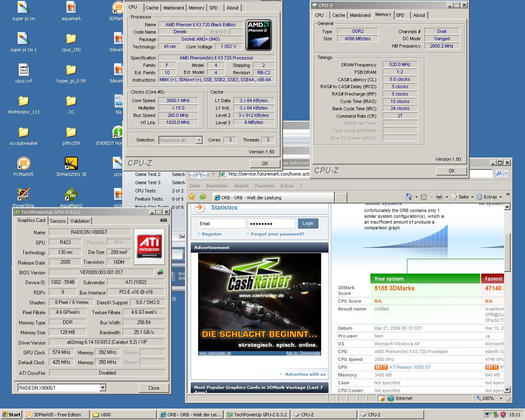Open the IE Ansicht menu
The width and height of the screenshot is (525, 420).
pos(242,186)
